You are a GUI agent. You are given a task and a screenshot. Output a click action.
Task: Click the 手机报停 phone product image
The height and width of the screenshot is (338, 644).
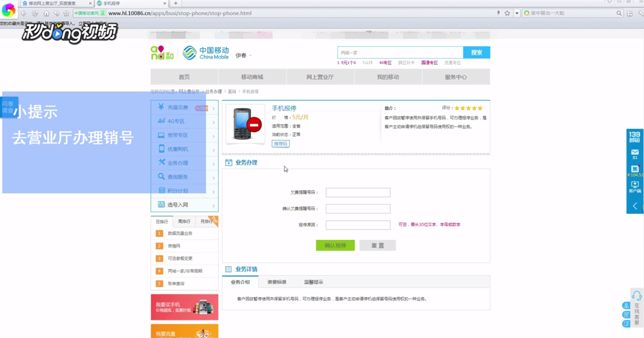pyautogui.click(x=245, y=124)
